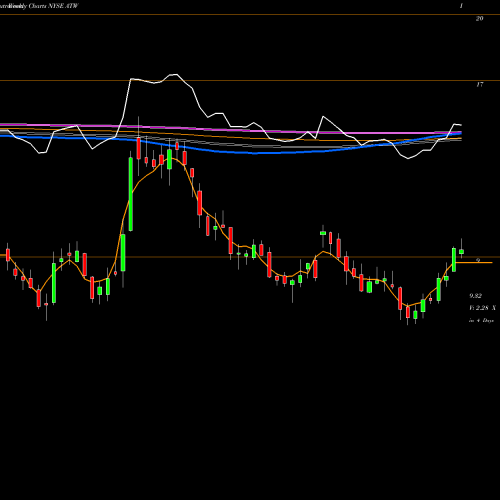Click the price axis label 20

pos(479,19)
